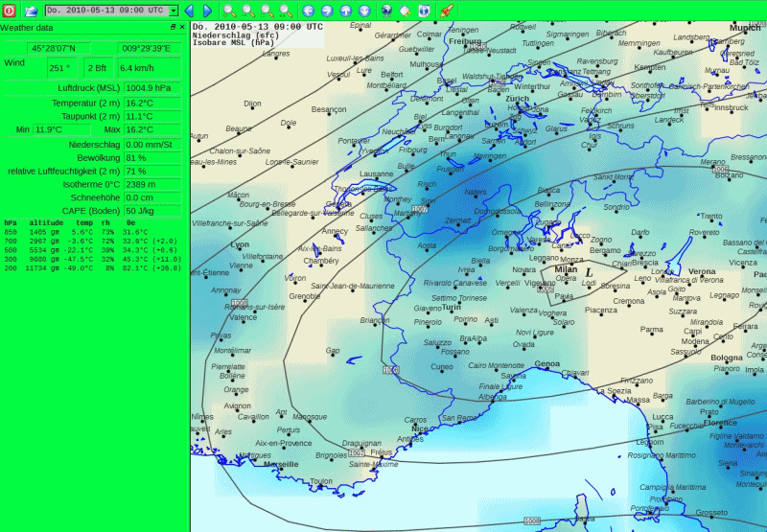Viewport: 767px width, 532px height.
Task: Click the rightmost magnifier zoom icon
Action: coord(285,11)
